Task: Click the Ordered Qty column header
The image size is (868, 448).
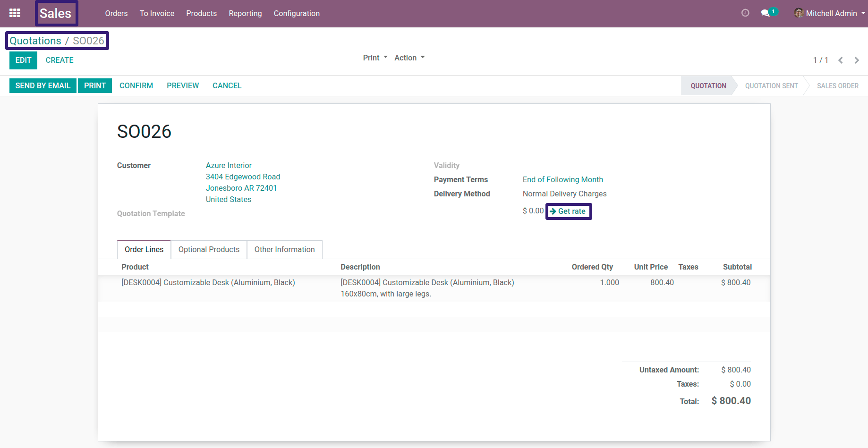Action: tap(592, 267)
